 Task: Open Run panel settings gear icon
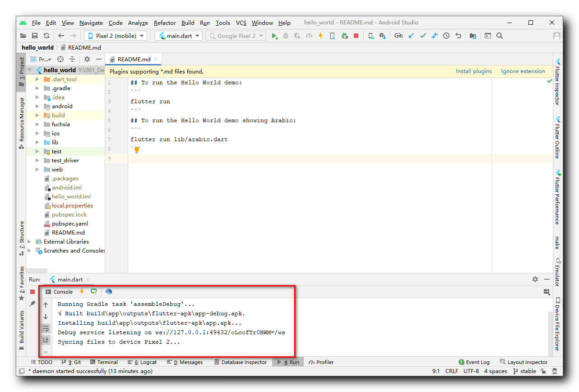pyautogui.click(x=535, y=279)
